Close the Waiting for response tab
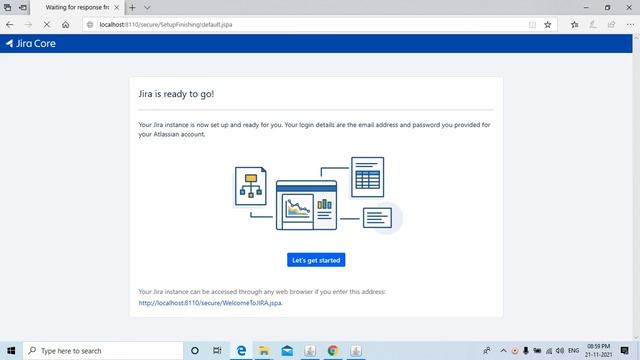The width and height of the screenshot is (640, 360). tap(117, 7)
